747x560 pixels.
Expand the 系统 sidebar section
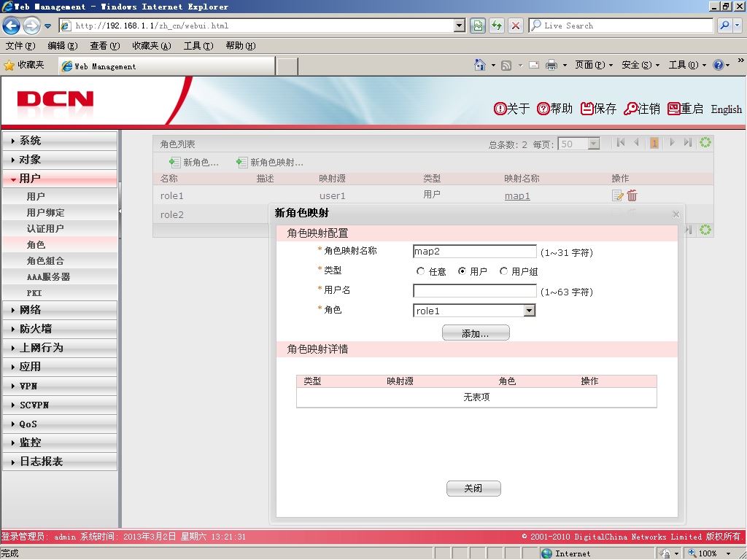pyautogui.click(x=60, y=141)
